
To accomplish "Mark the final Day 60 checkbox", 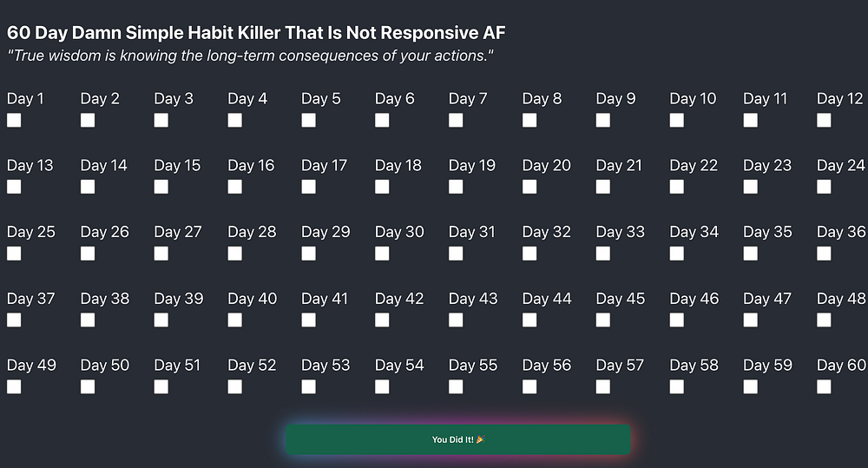I will (824, 386).
